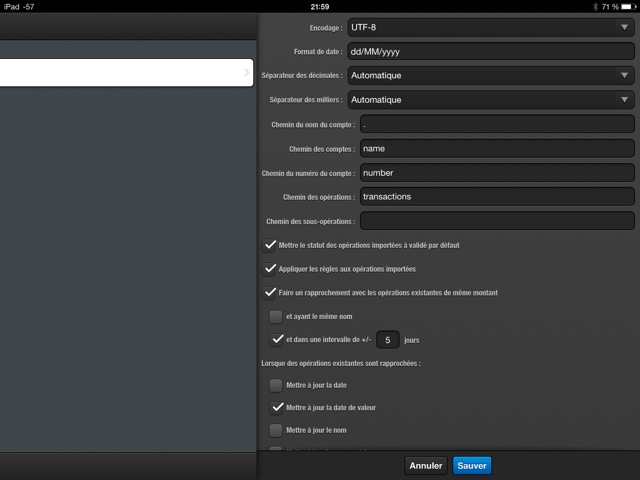Check 'Mettre à jour la date' option
The width and height of the screenshot is (640, 480).
tap(276, 384)
